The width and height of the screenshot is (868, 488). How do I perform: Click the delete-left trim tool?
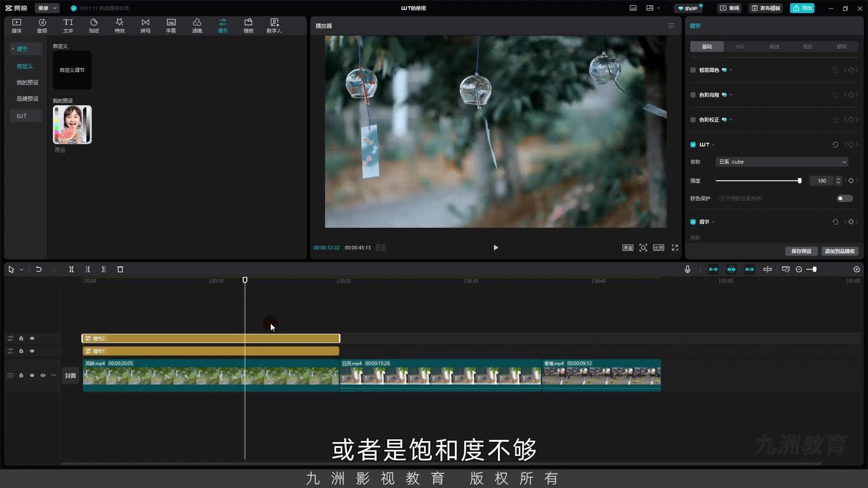[88, 269]
